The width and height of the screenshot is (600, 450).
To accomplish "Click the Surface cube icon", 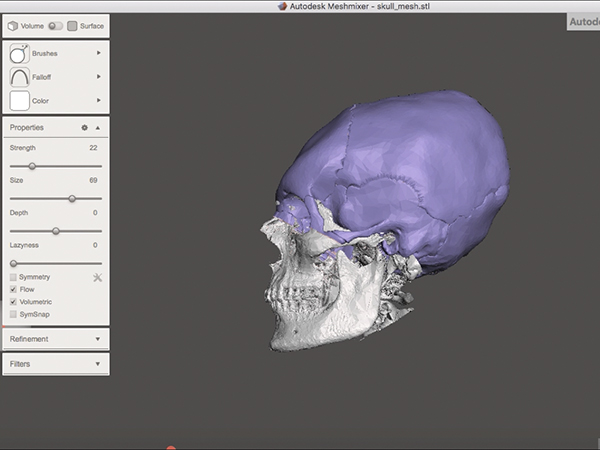I will click(x=72, y=25).
